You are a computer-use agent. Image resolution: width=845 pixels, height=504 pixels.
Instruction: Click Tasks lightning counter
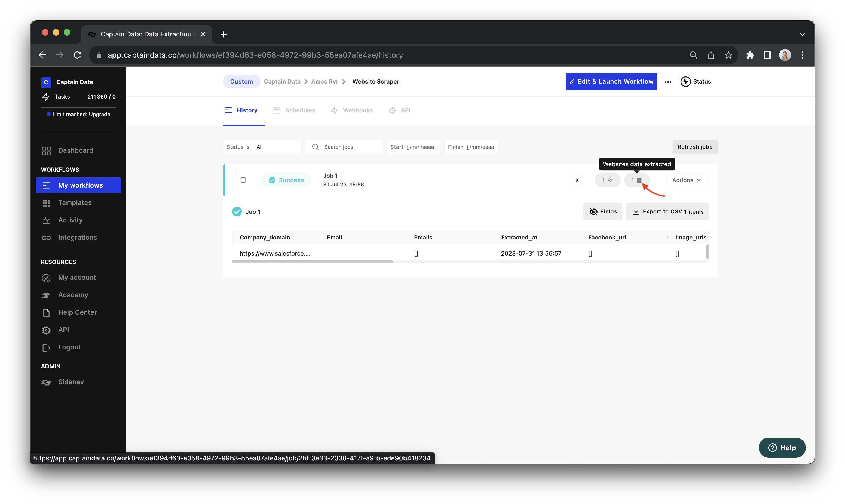pyautogui.click(x=78, y=97)
